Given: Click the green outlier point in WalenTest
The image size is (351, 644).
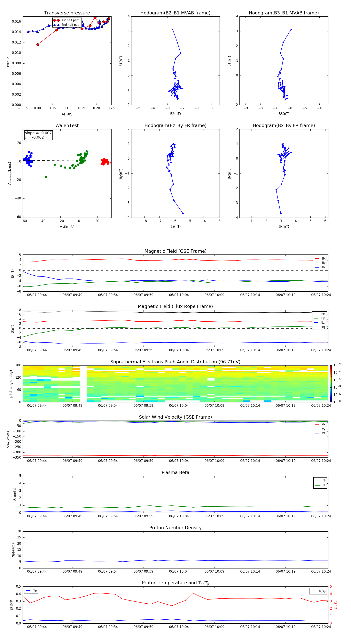Looking at the screenshot, I should (x=46, y=177).
